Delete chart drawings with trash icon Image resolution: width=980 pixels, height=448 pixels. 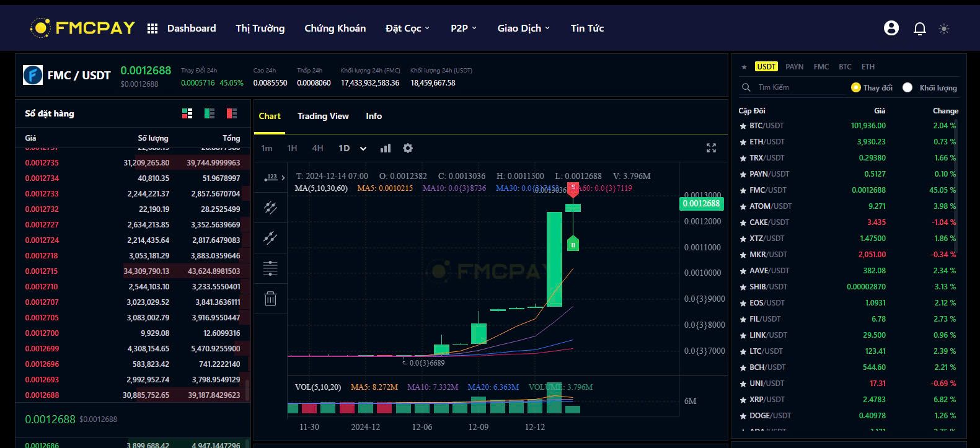click(x=270, y=299)
